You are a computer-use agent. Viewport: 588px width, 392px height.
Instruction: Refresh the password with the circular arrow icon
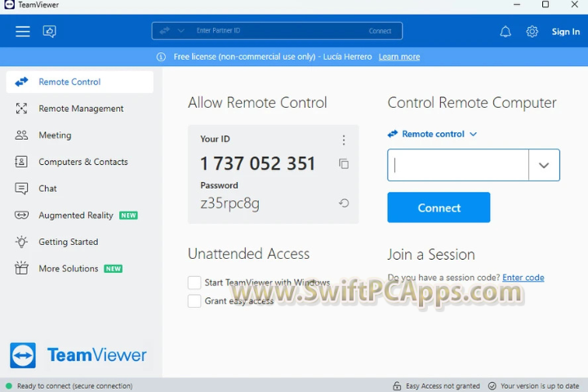point(344,203)
